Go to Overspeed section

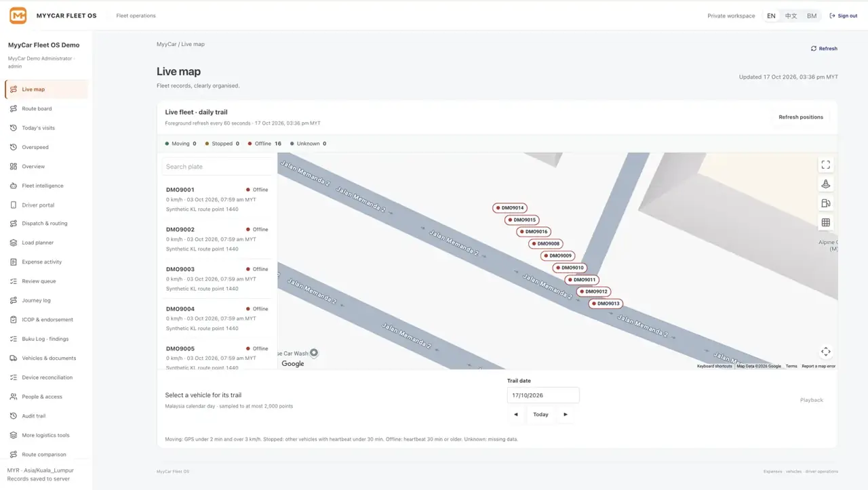coord(46,147)
